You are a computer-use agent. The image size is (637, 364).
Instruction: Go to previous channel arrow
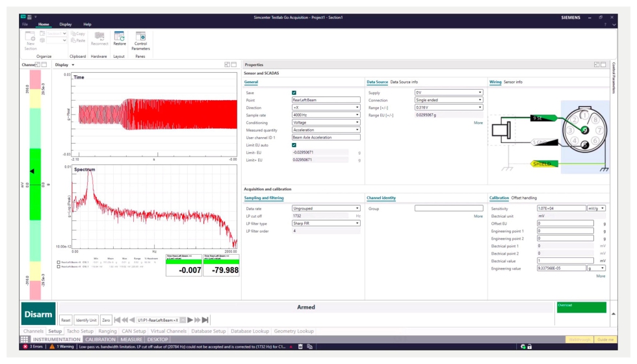click(x=131, y=320)
